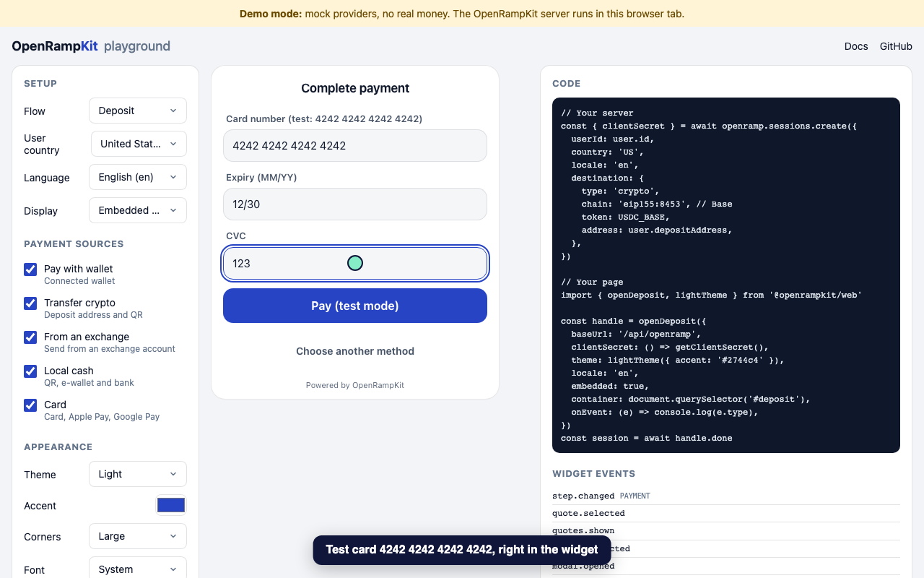
Task: Expand the User country dropdown
Action: tap(139, 144)
